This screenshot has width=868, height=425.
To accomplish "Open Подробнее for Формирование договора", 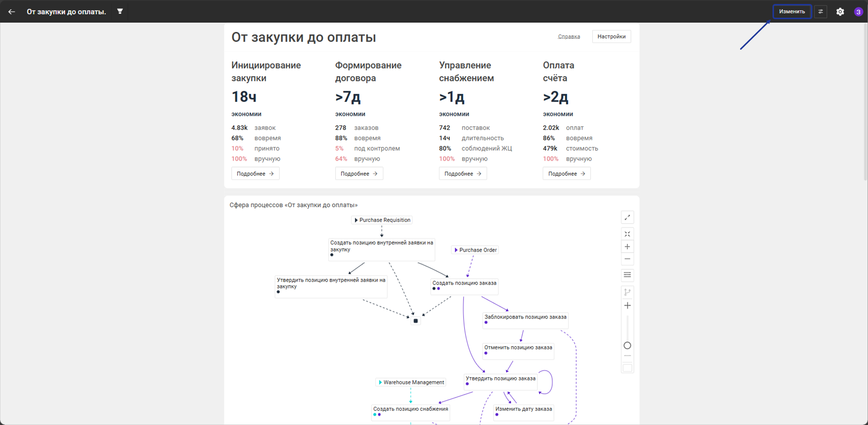I will pos(359,173).
